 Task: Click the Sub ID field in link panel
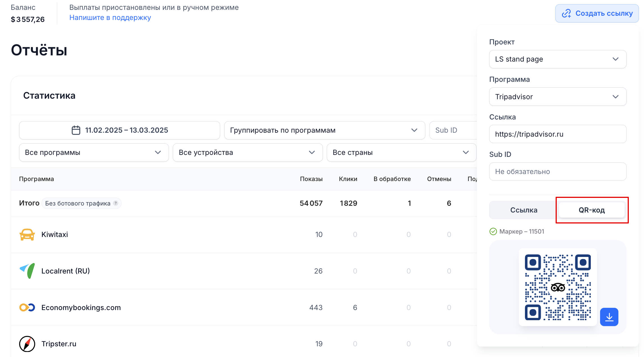point(558,171)
